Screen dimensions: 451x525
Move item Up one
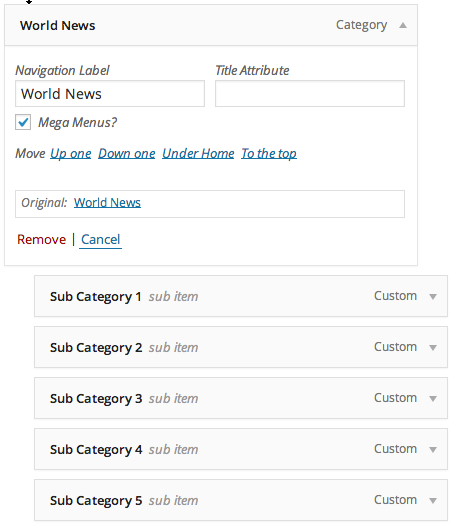pos(71,153)
